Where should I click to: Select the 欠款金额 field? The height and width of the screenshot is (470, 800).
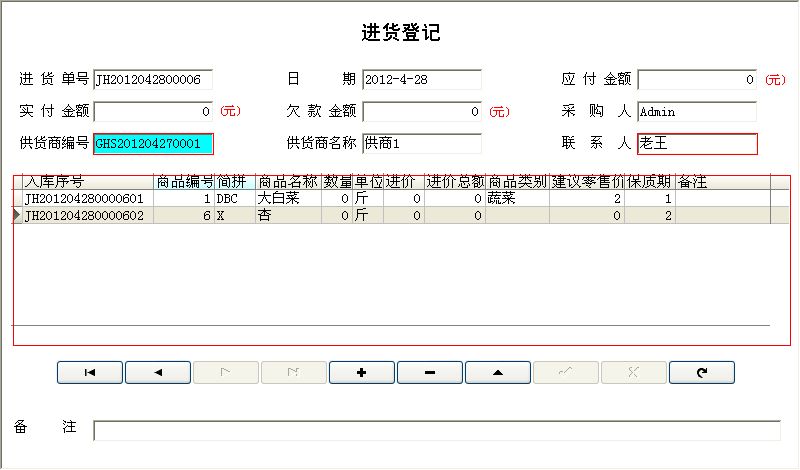[x=421, y=111]
